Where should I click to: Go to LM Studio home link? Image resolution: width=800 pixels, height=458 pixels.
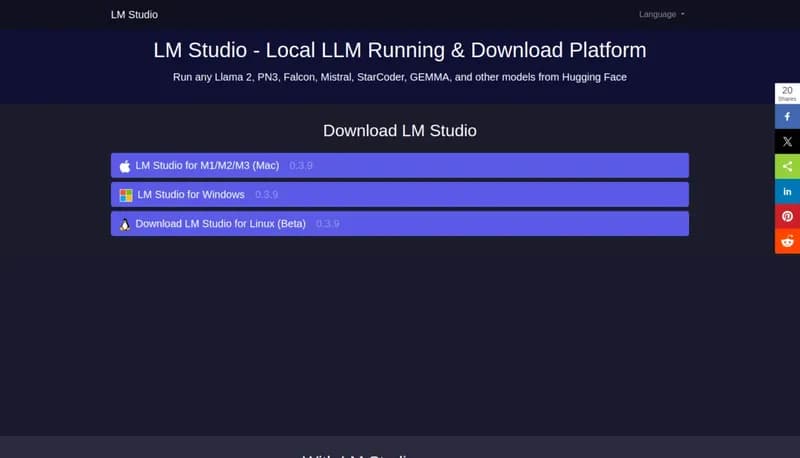(x=134, y=15)
